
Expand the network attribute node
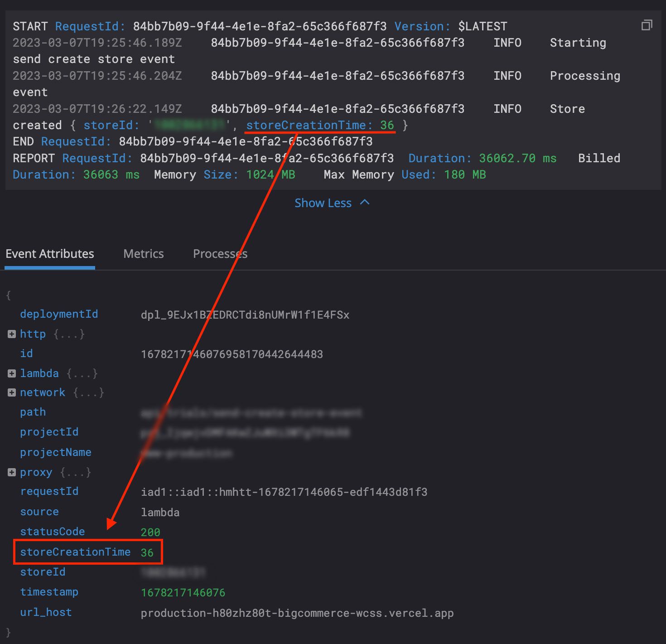tap(12, 392)
